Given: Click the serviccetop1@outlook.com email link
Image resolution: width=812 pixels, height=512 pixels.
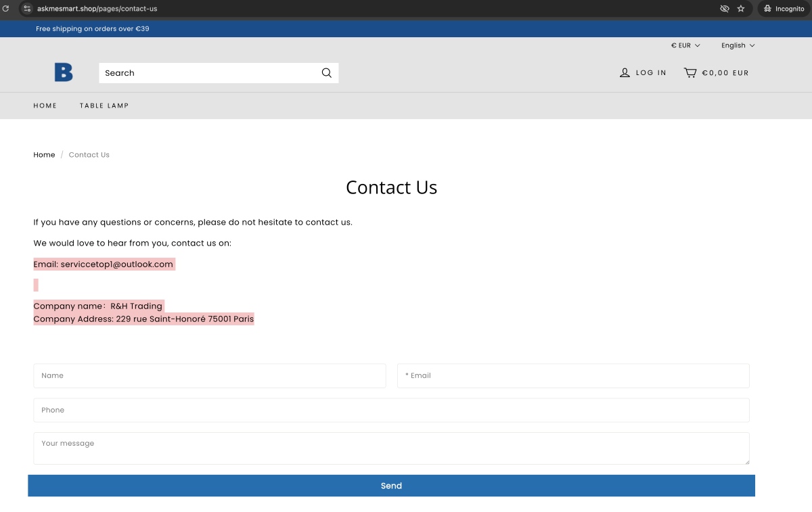Looking at the screenshot, I should [x=116, y=264].
